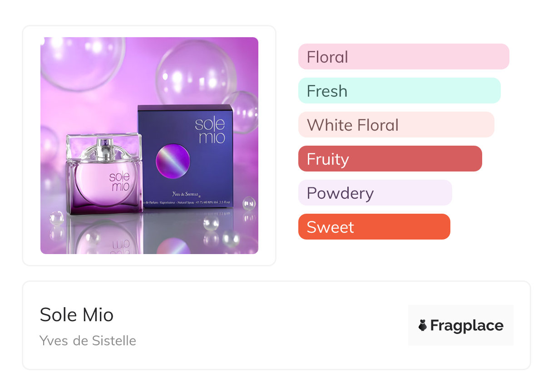Open the Sole Mio perfume photo
The image size is (553, 392).
(x=149, y=145)
